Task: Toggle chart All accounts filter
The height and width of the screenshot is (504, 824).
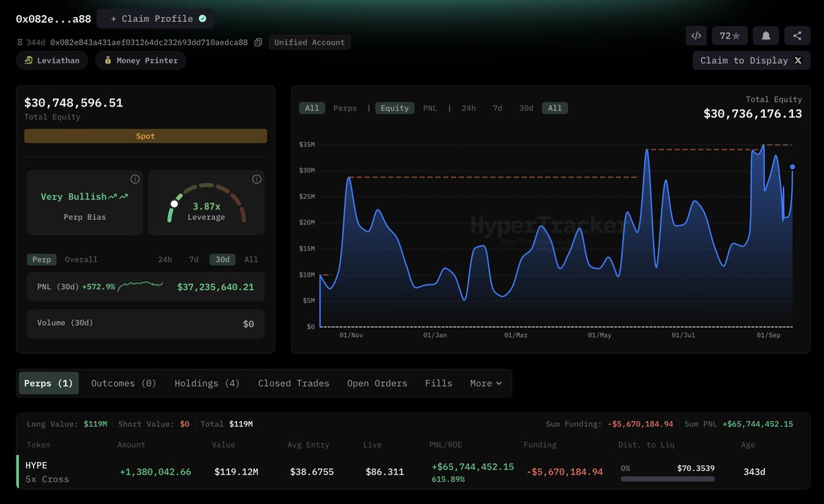Action: (x=312, y=108)
